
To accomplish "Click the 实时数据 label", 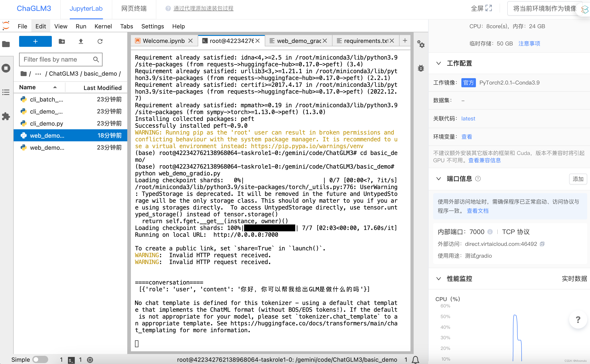I will pos(574,279).
